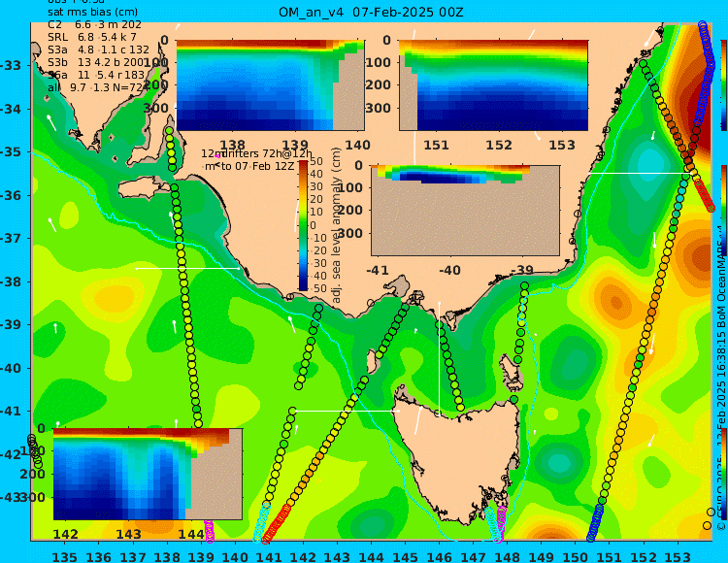Click the 142 longitude label on bottom main axis

[x=303, y=556]
